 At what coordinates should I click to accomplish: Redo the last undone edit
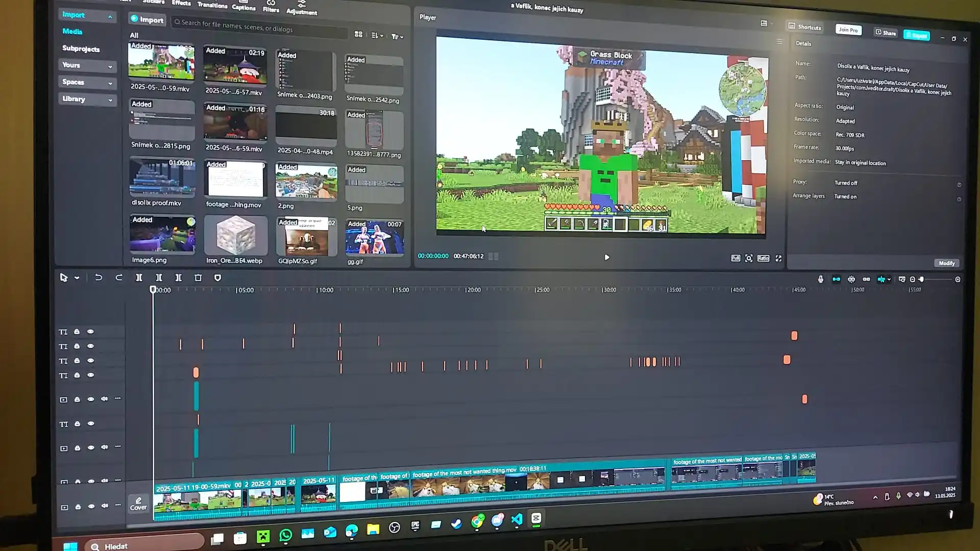119,278
